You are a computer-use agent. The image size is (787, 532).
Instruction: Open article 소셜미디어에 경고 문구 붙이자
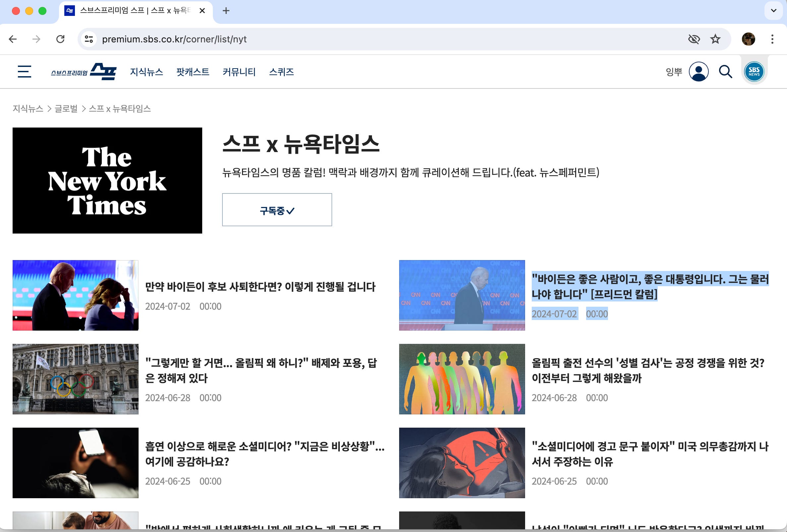tap(649, 454)
